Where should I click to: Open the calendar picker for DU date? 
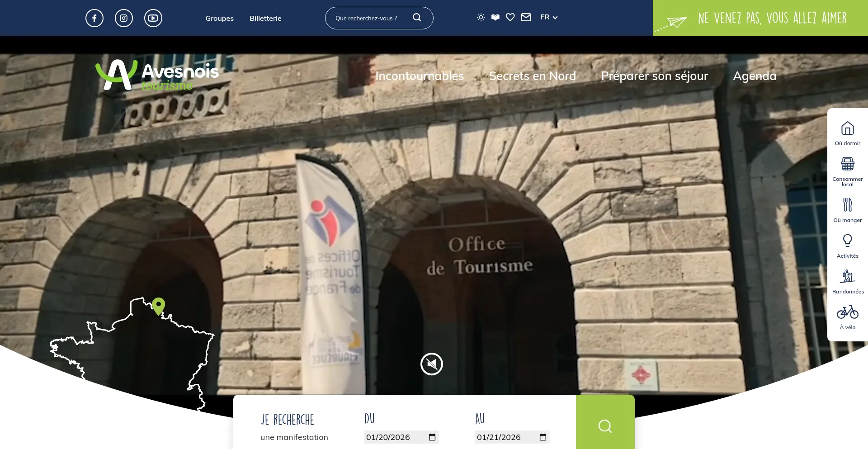click(432, 437)
